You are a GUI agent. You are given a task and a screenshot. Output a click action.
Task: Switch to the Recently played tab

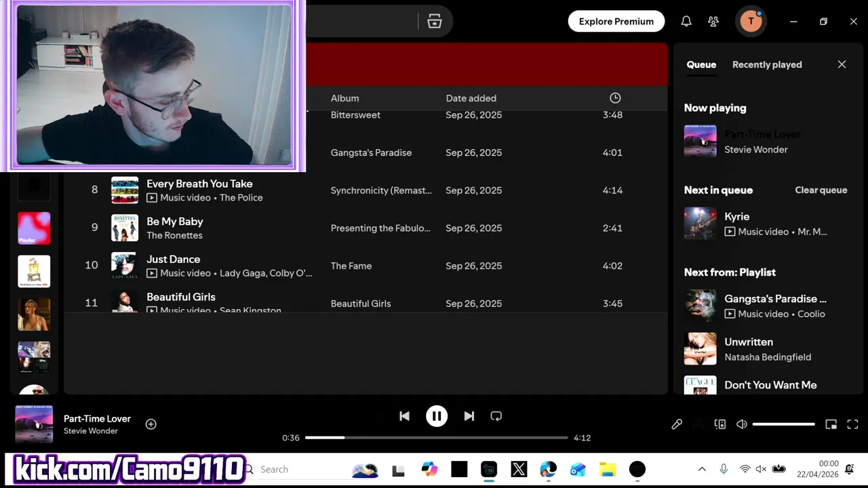767,64
